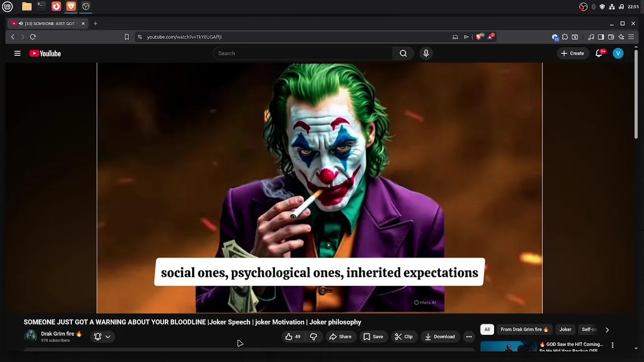
Task: Open Brave's main hamburger menu
Action: [631, 37]
